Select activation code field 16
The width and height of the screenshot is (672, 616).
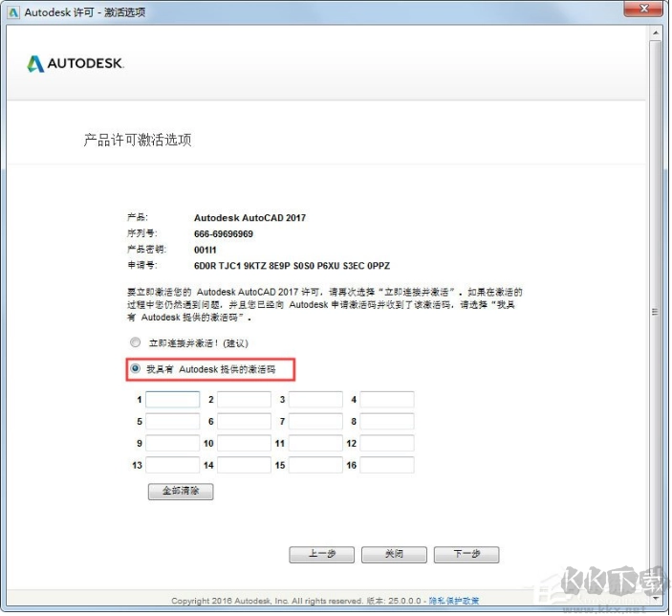387,466
